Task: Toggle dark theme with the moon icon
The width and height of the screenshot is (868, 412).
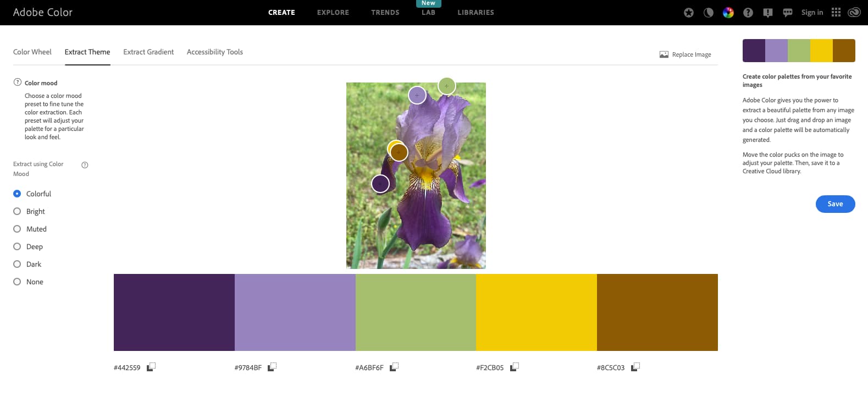Action: click(709, 13)
